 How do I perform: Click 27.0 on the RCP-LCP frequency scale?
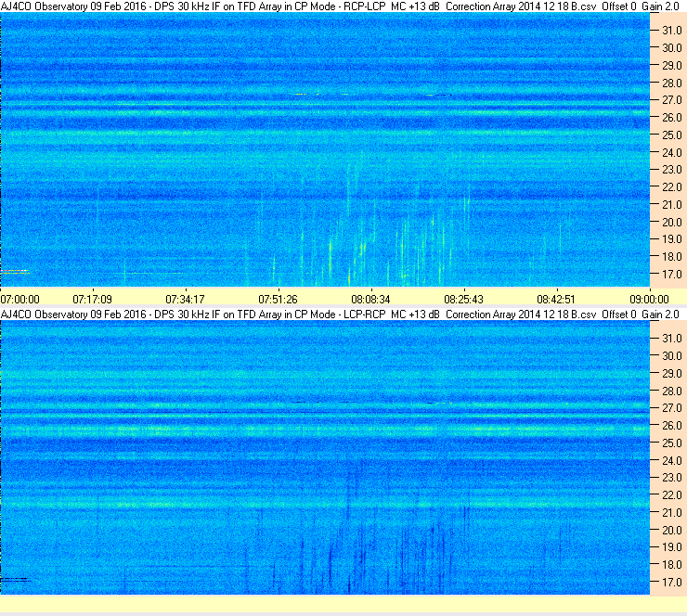point(672,100)
